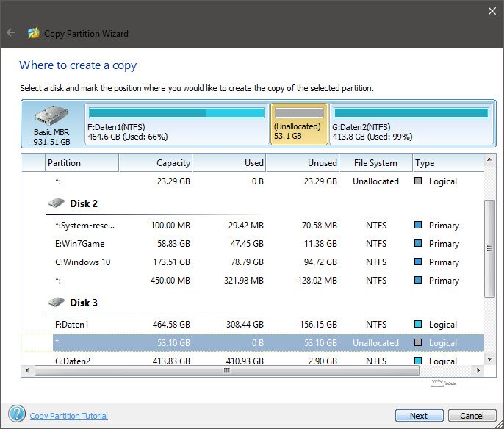Viewport: 504px width, 429px height.
Task: Click the Basic MBR disk icon
Action: [x=51, y=118]
